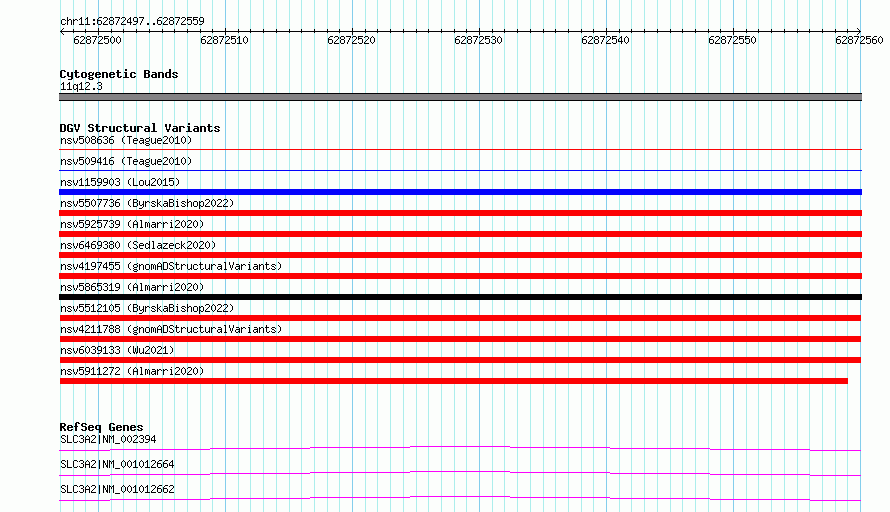Click the red bar for nsv4197455
The image size is (890, 512).
460,276
